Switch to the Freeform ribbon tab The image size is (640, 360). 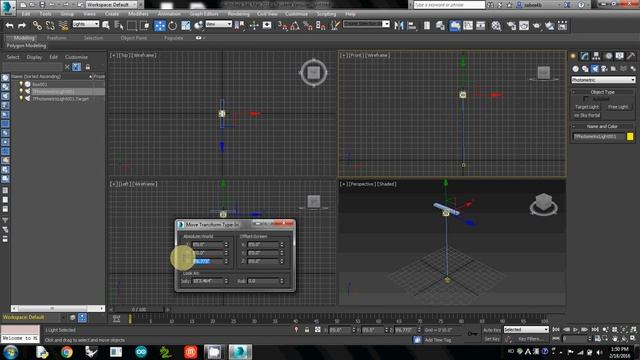(x=57, y=38)
